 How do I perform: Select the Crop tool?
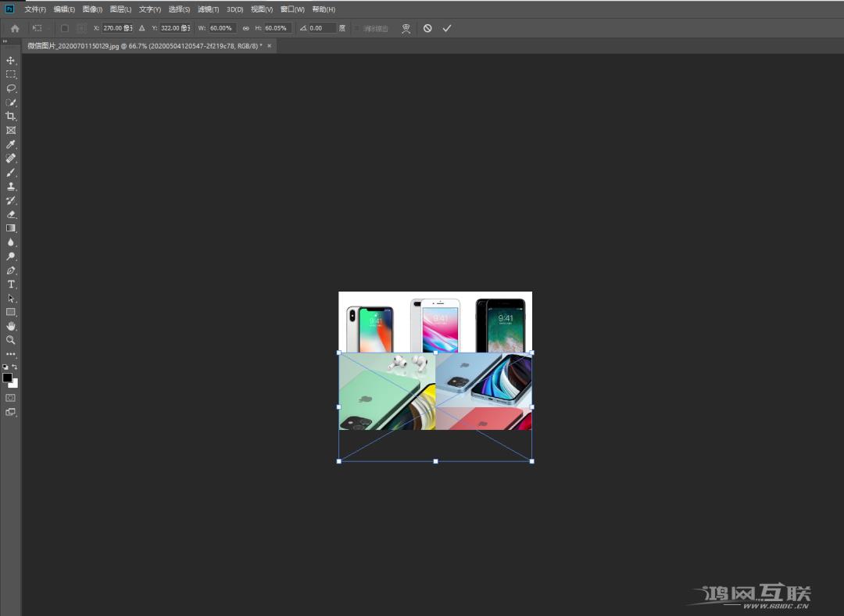click(x=11, y=116)
